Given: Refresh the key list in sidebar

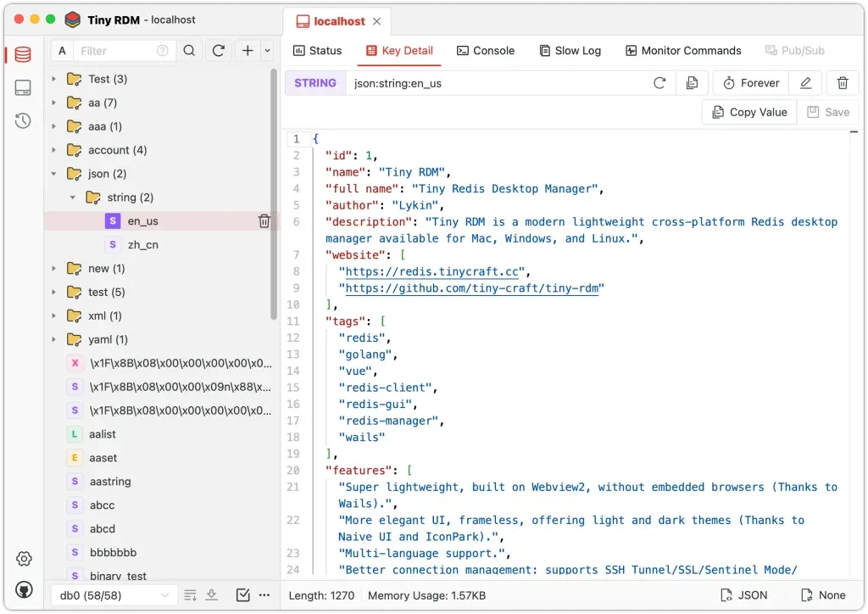Looking at the screenshot, I should pyautogui.click(x=219, y=51).
